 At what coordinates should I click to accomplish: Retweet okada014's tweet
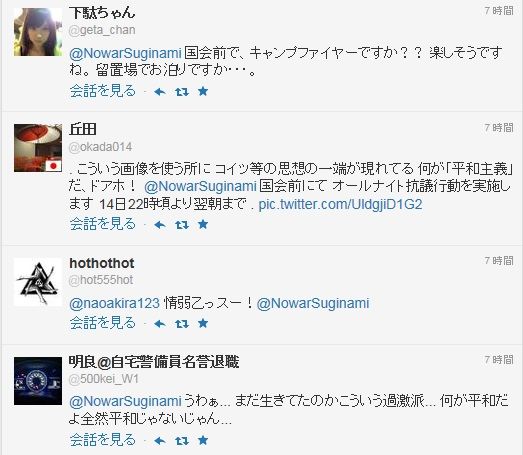(182, 225)
